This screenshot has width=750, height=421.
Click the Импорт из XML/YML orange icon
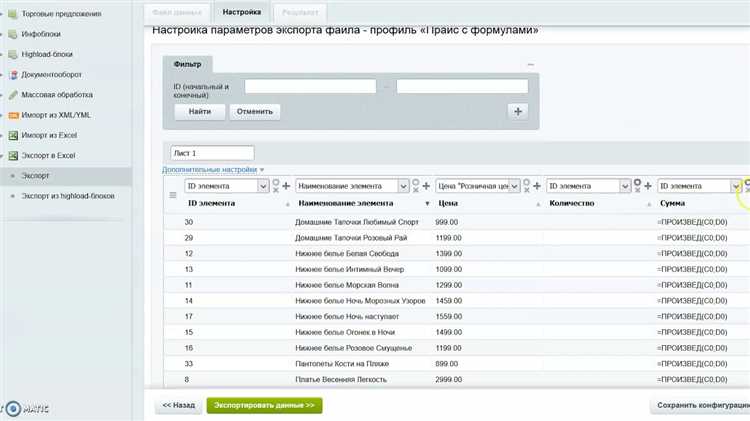(x=13, y=115)
